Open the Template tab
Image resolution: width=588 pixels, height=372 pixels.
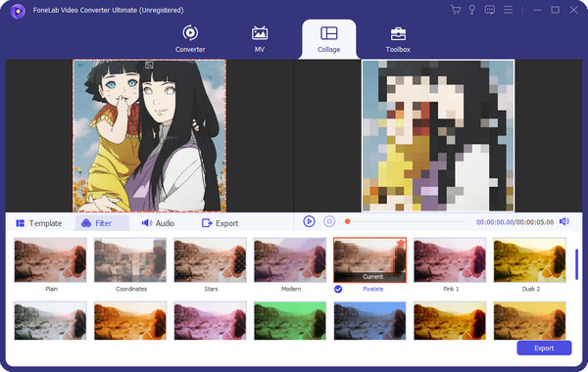point(39,223)
